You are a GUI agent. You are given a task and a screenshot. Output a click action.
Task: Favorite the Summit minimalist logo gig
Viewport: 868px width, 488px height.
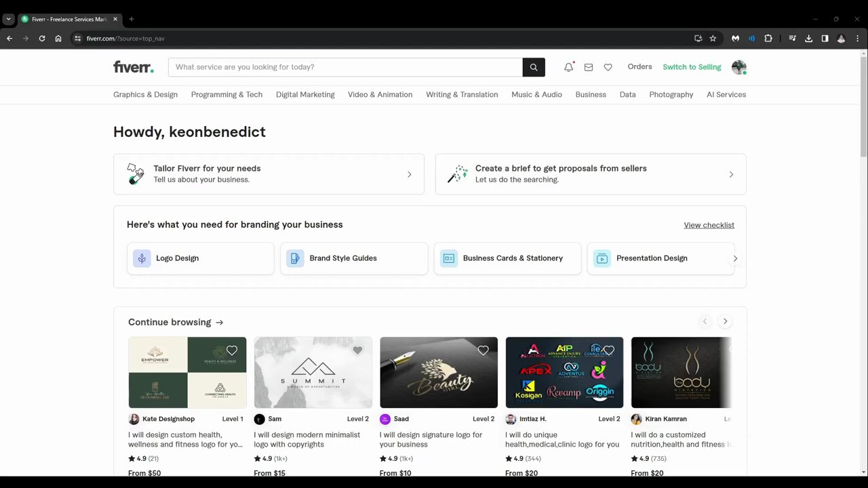[357, 350]
